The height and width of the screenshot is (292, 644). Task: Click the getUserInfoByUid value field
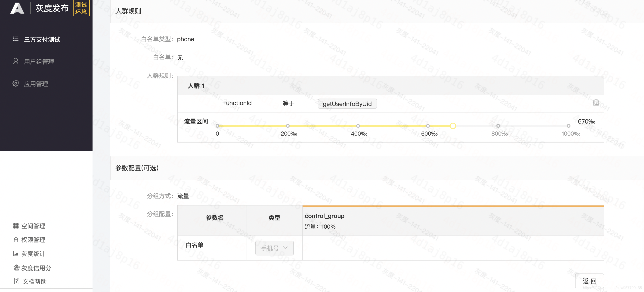tap(347, 104)
